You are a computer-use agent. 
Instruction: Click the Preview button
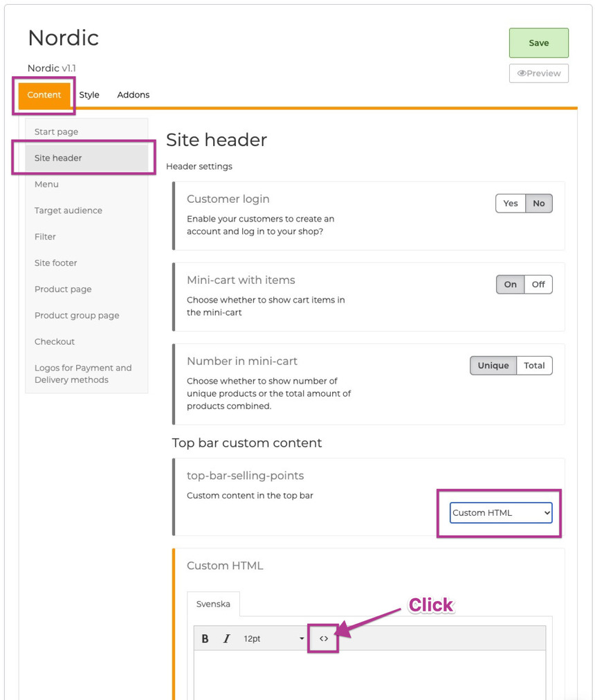[538, 73]
